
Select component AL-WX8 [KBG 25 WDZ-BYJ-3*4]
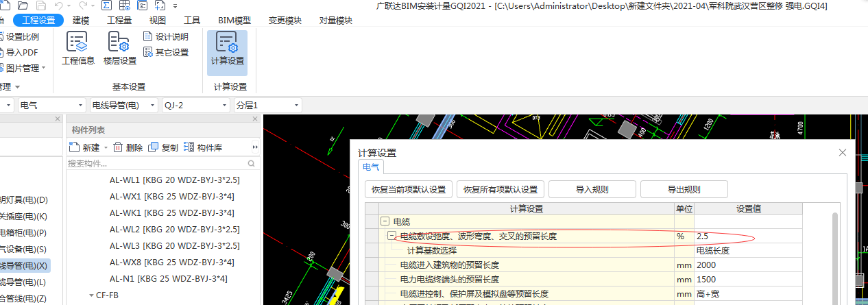pos(172,262)
